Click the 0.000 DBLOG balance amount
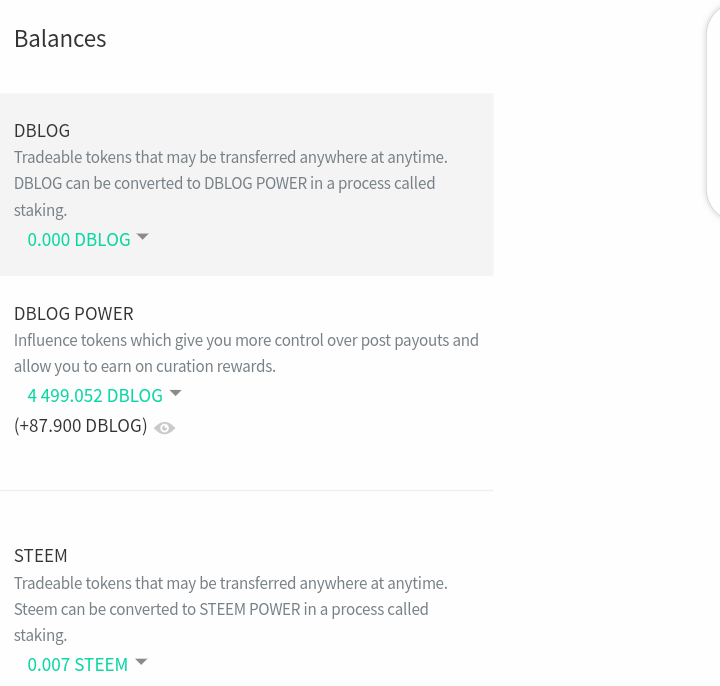The image size is (720, 686). coord(79,239)
